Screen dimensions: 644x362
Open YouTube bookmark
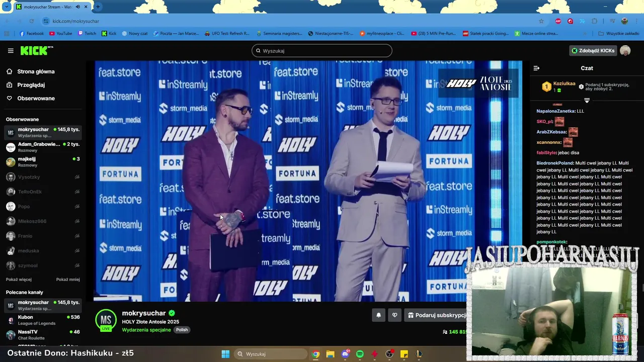pyautogui.click(x=60, y=34)
